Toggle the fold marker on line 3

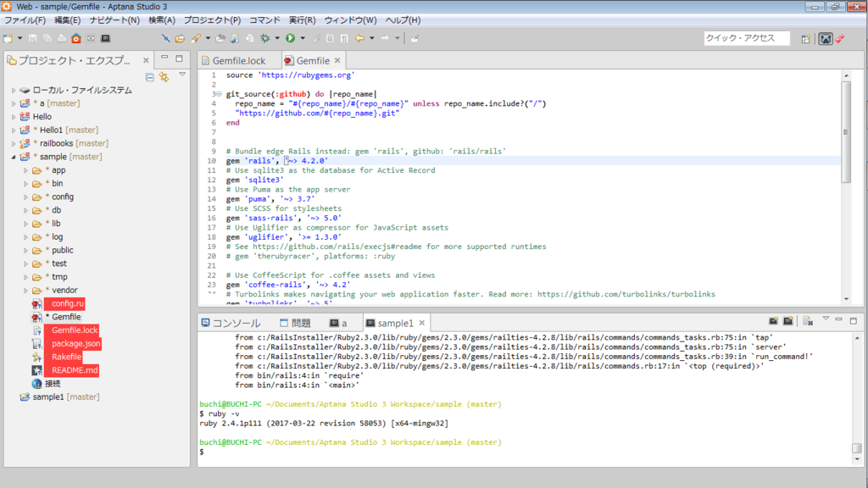click(x=220, y=94)
